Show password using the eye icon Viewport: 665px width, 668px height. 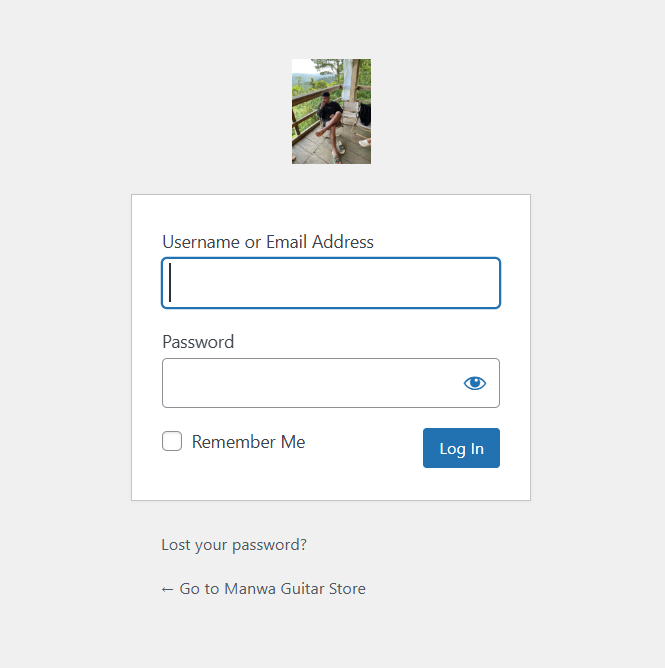click(475, 383)
